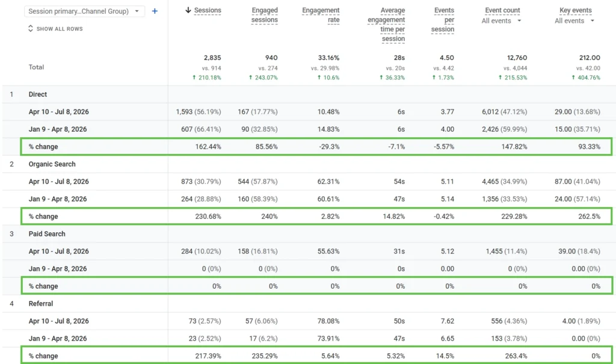616x364 pixels.
Task: Click the Sessions sort arrow icon
Action: (188, 10)
